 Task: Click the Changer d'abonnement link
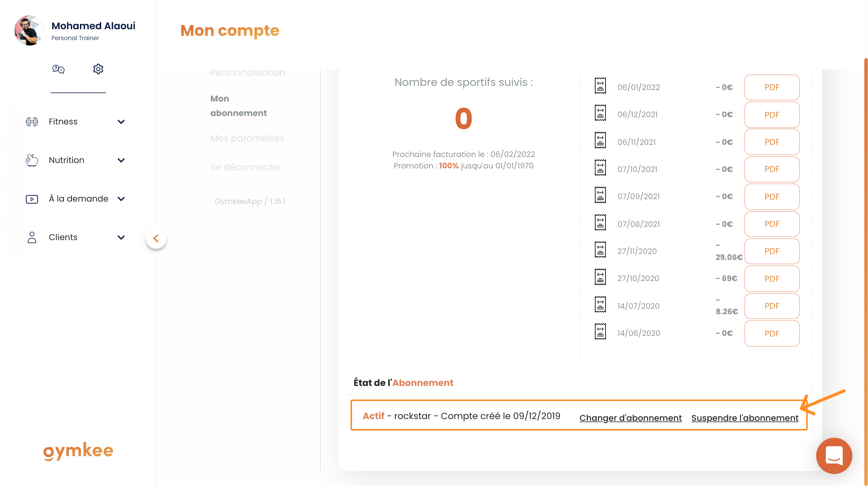(631, 418)
